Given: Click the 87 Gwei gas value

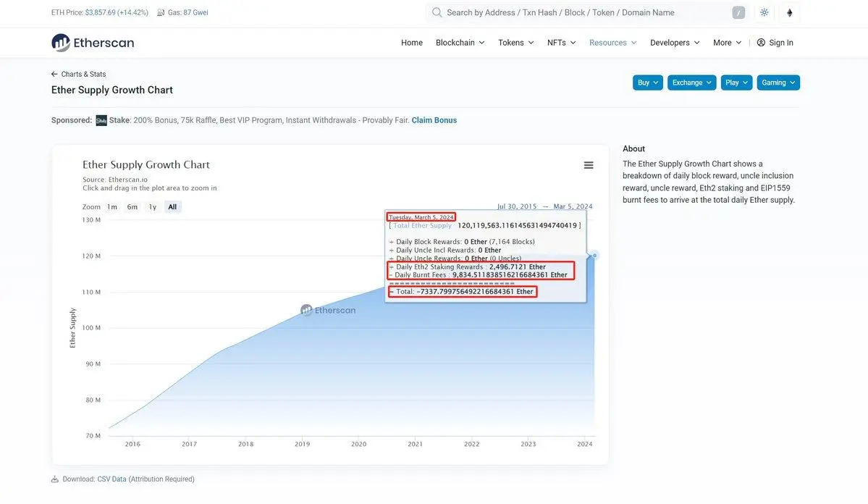Looking at the screenshot, I should (196, 12).
